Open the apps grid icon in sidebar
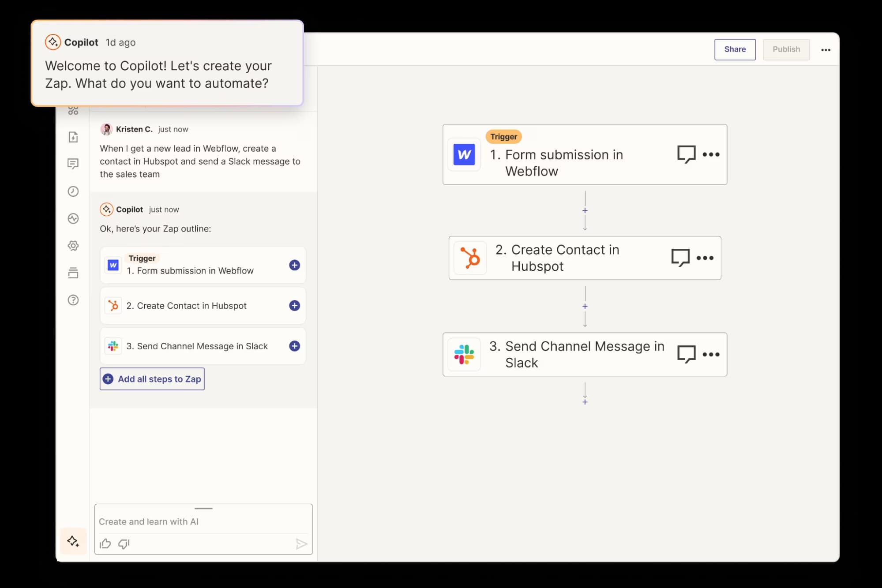 [x=73, y=111]
